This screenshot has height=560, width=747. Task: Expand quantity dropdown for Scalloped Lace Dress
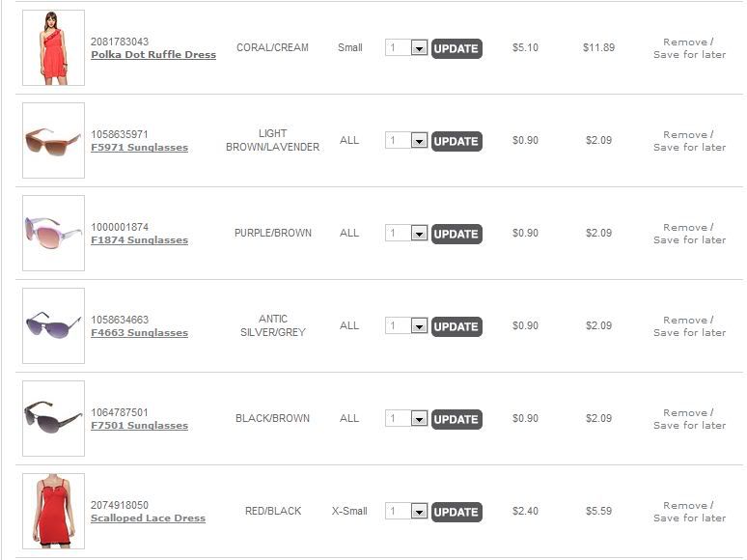point(419,512)
